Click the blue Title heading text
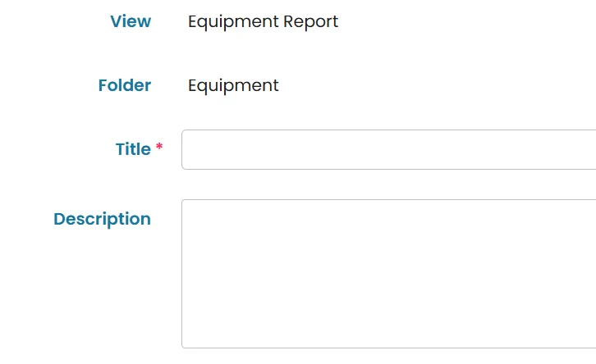 133,149
